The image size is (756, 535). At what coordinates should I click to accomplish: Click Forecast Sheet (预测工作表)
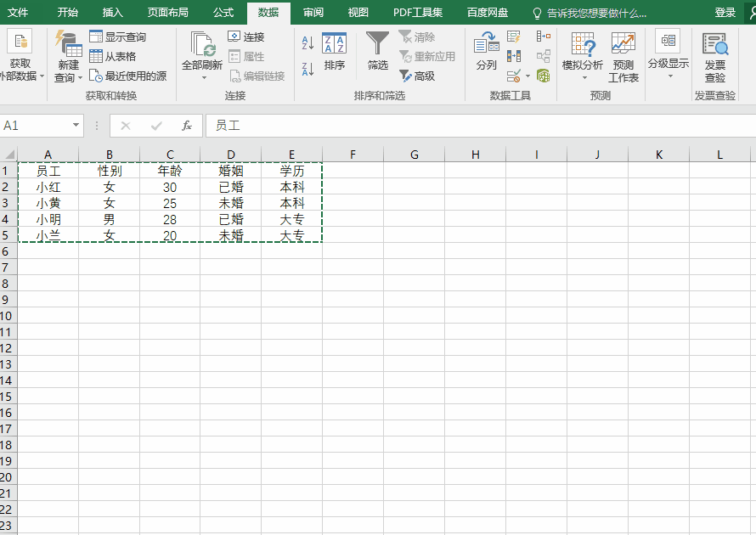[623, 57]
